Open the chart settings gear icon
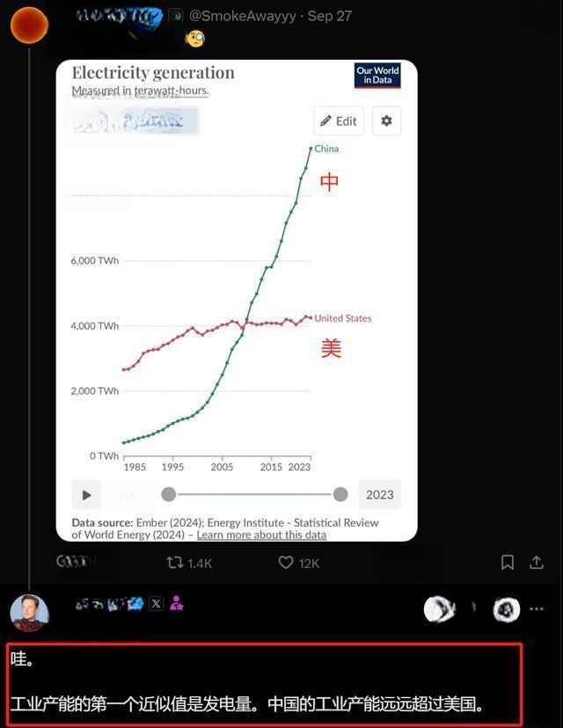This screenshot has width=563, height=728. click(386, 120)
